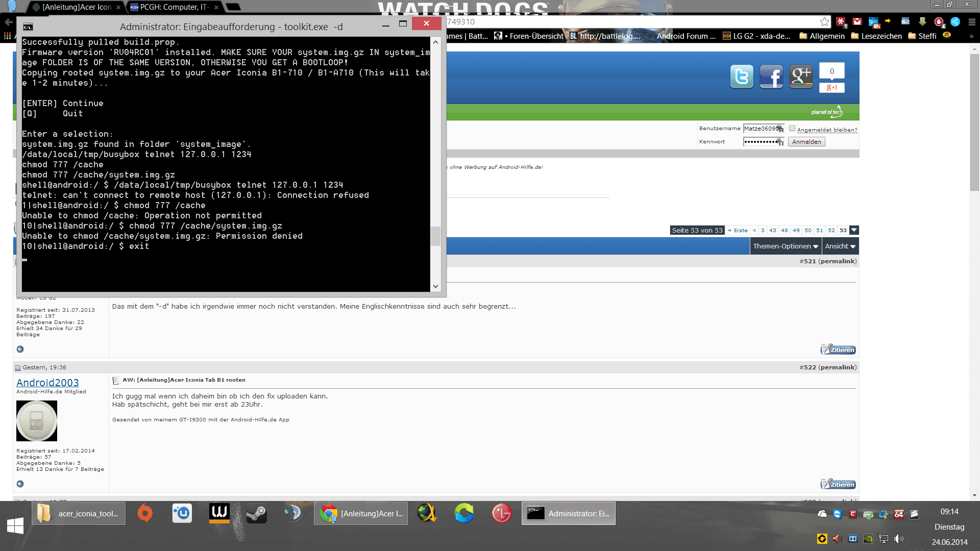Open the permalink of post #522
This screenshot has width=980, height=551.
[837, 367]
